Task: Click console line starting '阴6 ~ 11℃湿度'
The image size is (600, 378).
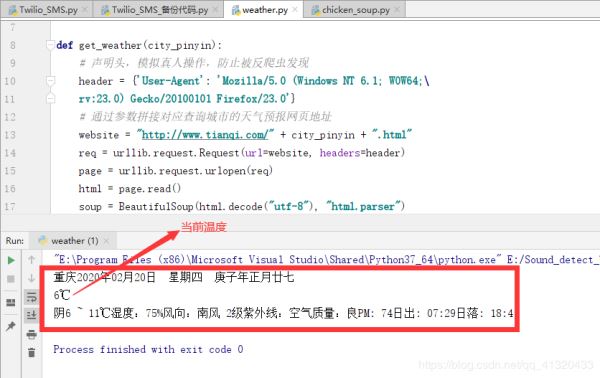Action: 283,313
